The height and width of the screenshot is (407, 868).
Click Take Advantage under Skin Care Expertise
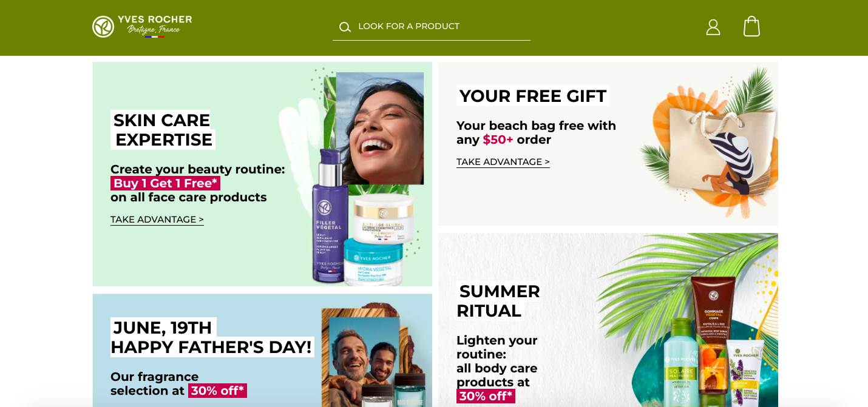point(157,220)
